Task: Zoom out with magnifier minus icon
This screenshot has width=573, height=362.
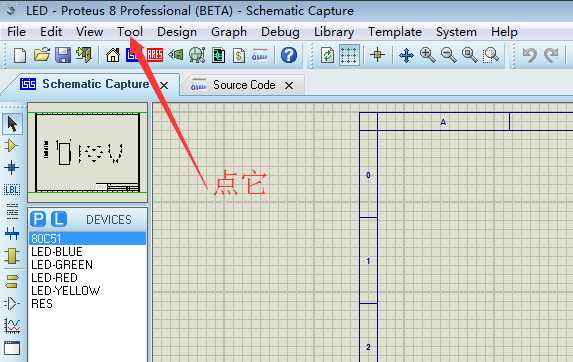Action: tap(448, 56)
